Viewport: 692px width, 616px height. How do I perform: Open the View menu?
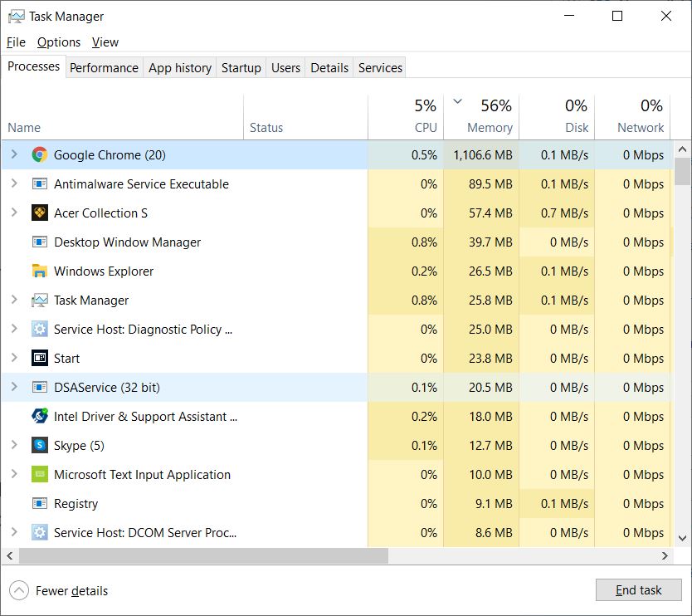[105, 42]
